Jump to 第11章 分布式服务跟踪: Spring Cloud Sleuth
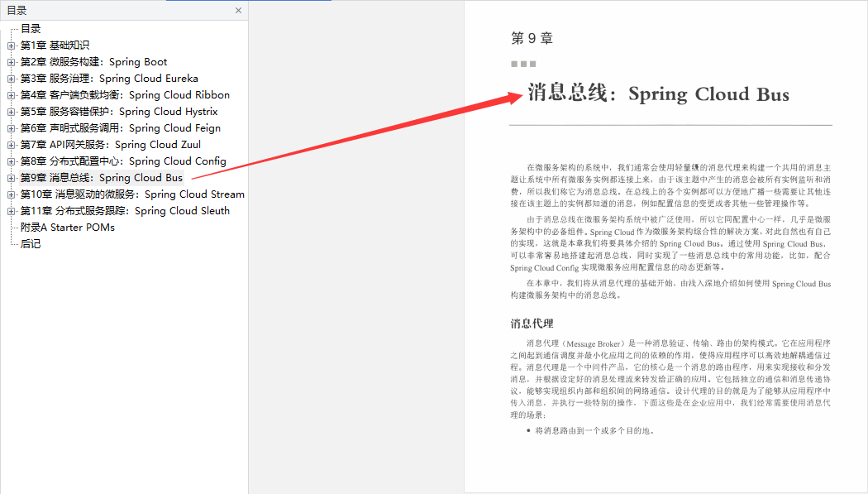This screenshot has height=494, width=868. (x=125, y=212)
